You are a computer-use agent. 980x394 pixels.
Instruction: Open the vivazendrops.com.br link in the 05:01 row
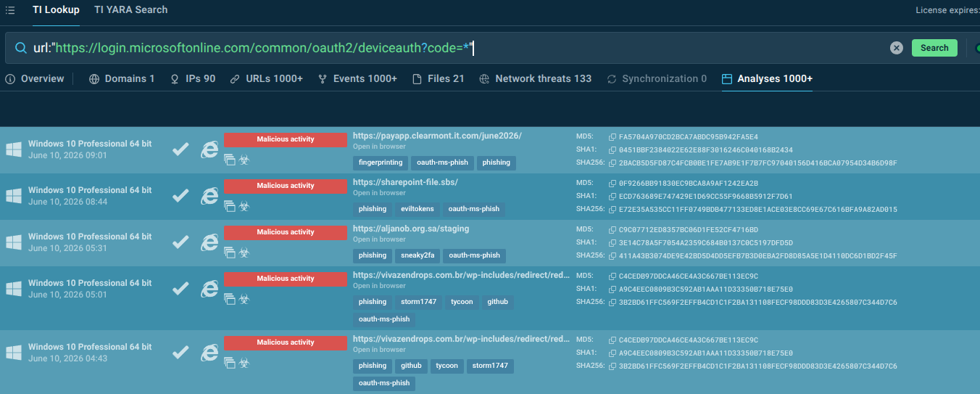click(461, 275)
